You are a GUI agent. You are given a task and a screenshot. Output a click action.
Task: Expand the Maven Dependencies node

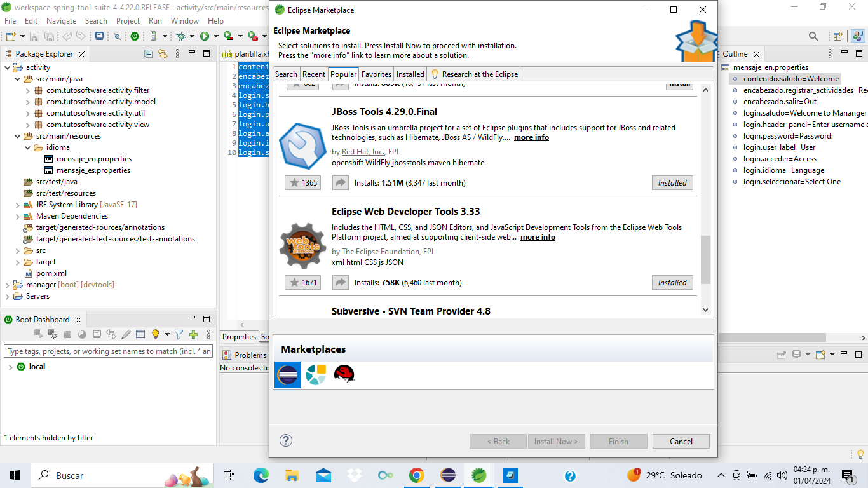(x=18, y=216)
